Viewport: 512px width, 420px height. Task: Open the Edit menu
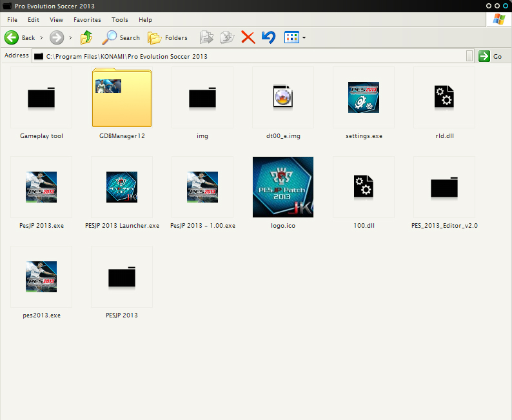(x=34, y=20)
